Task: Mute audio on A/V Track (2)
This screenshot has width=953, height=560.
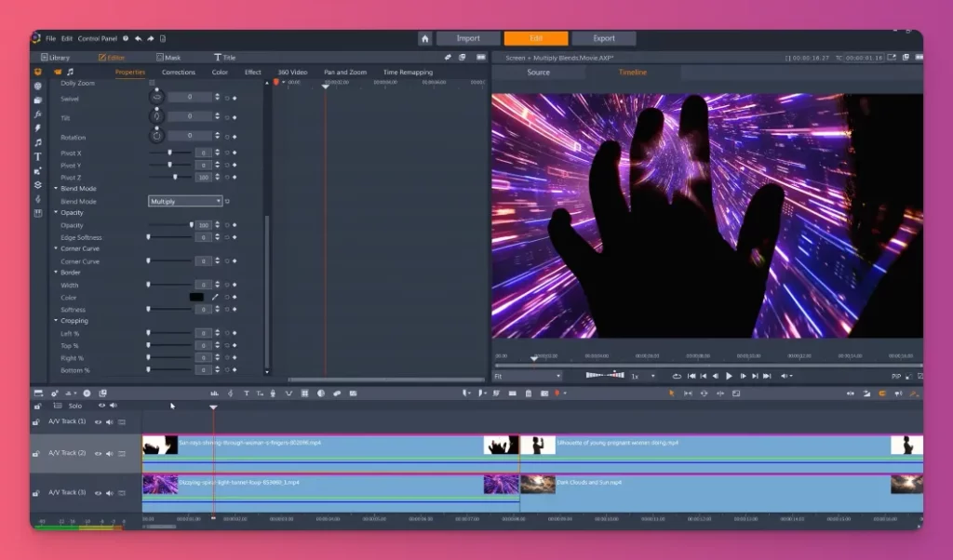Action: click(109, 453)
